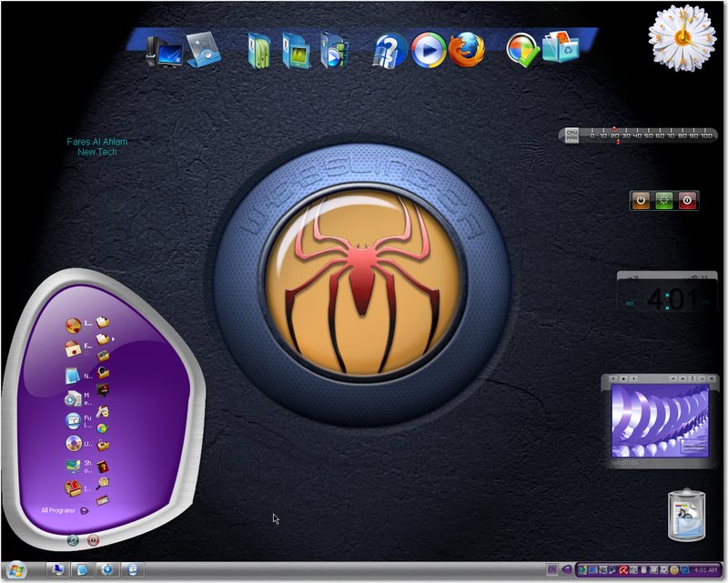
Task: Open Help and Support dock icon
Action: tap(389, 51)
